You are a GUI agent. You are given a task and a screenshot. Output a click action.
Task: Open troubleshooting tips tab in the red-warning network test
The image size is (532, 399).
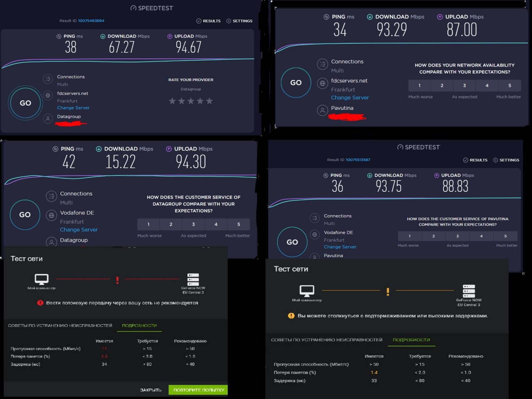coord(60,325)
